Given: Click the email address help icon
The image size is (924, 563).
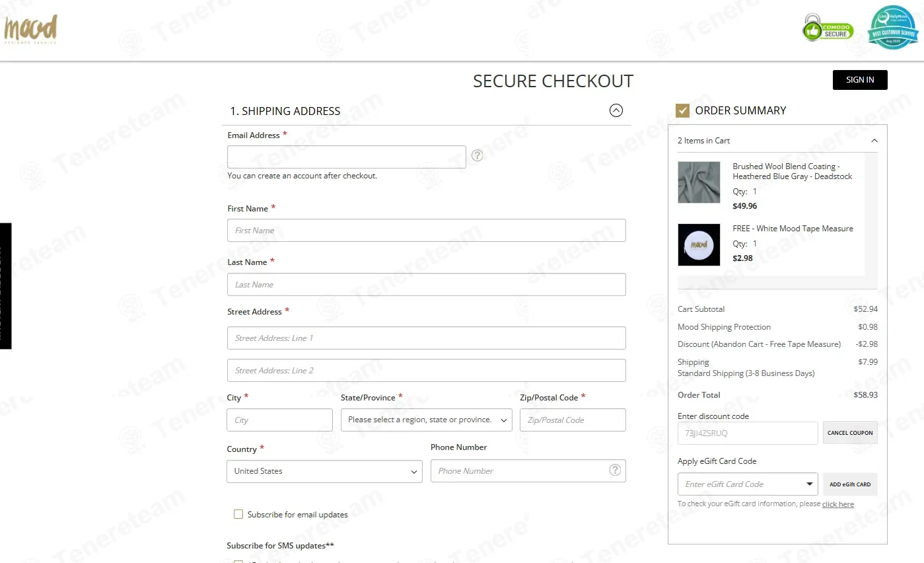Looking at the screenshot, I should click(x=477, y=156).
